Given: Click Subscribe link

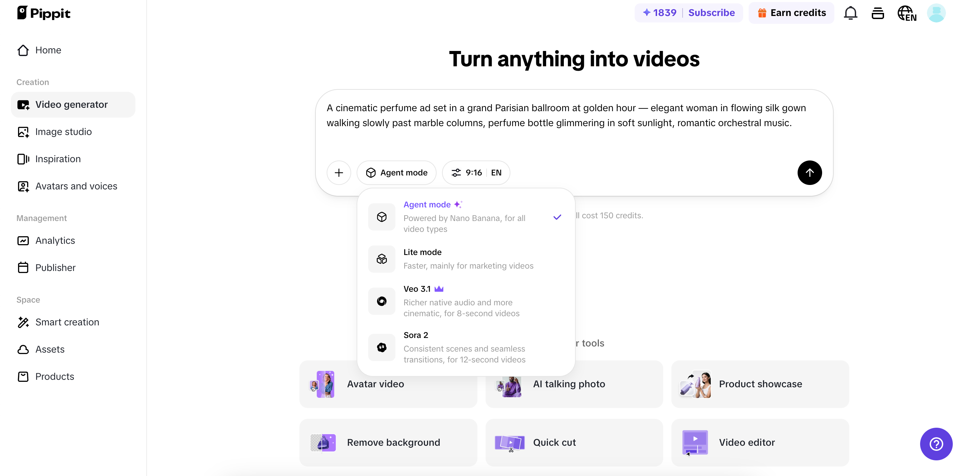Looking at the screenshot, I should click(x=711, y=13).
